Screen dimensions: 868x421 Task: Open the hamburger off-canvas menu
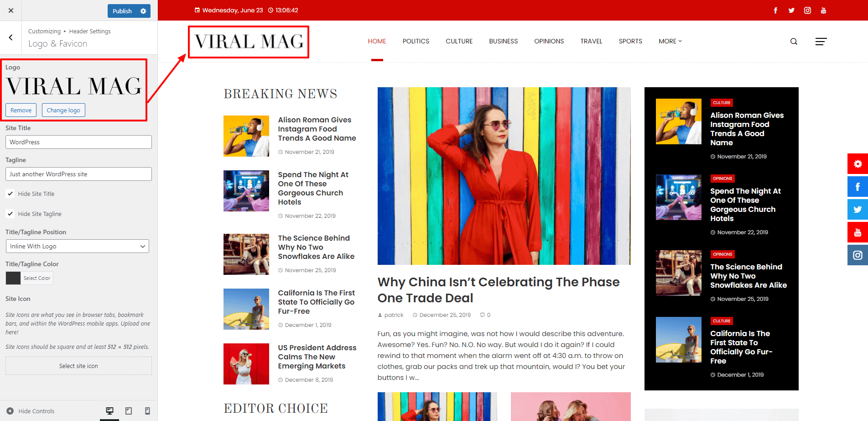coord(821,42)
